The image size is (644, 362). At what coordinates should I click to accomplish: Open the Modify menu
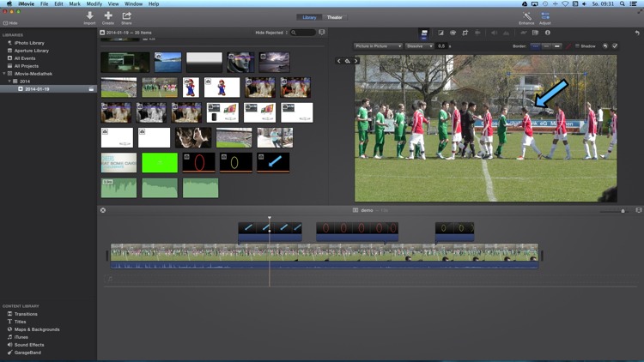tap(94, 3)
